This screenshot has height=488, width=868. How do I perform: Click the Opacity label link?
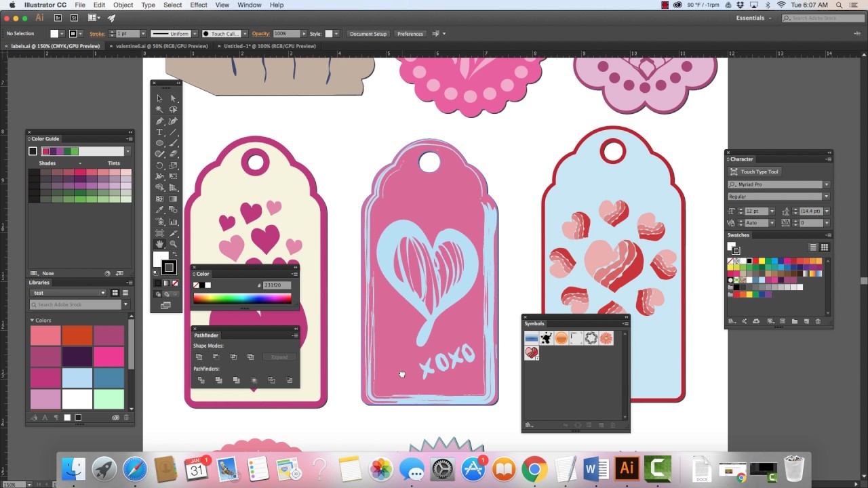click(261, 34)
